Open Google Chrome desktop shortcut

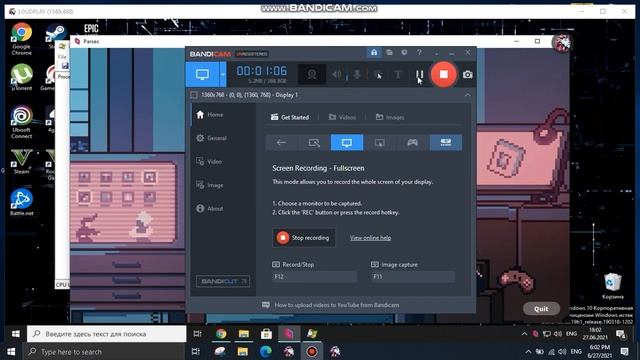[21, 39]
